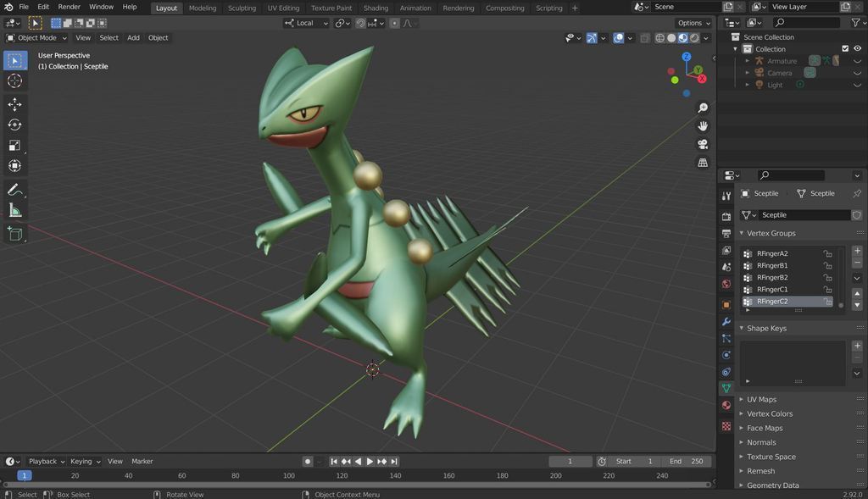Click the End frame field
The height and width of the screenshot is (499, 868).
[x=686, y=462]
